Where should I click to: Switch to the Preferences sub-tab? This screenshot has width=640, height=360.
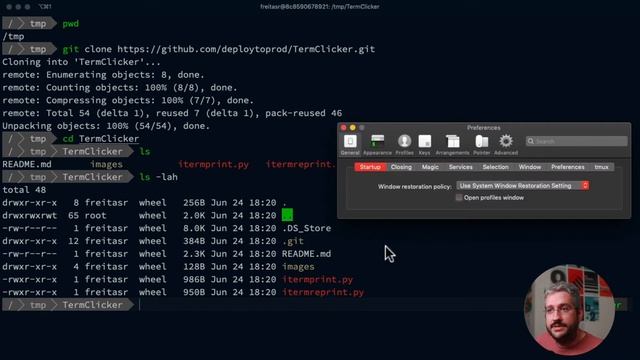click(x=567, y=167)
